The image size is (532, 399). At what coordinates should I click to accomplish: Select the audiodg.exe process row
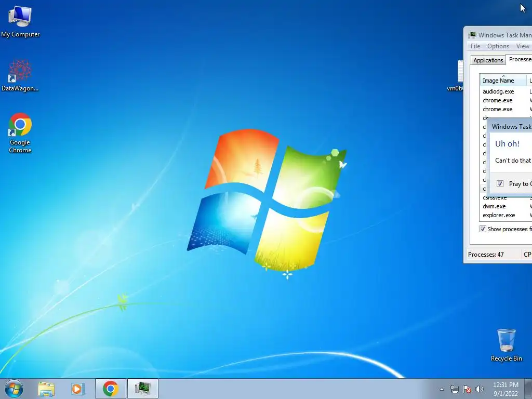[x=506, y=91]
